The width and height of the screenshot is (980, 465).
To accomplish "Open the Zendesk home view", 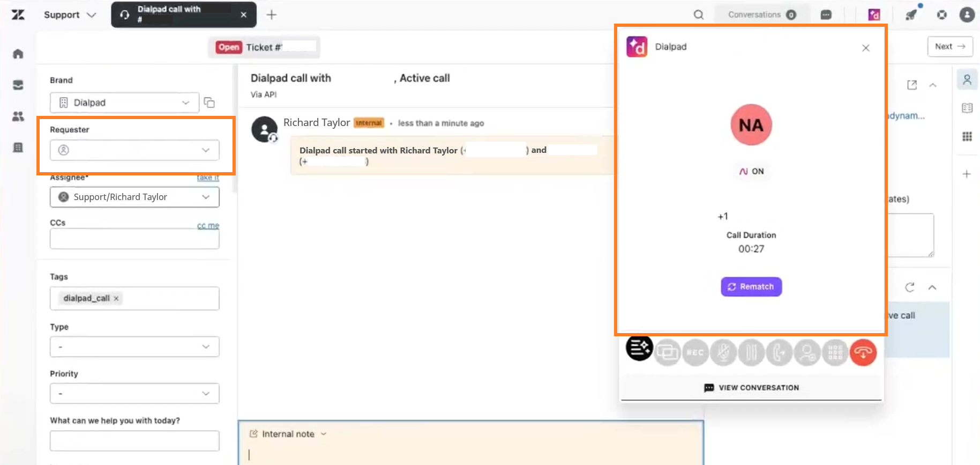I will [x=18, y=54].
